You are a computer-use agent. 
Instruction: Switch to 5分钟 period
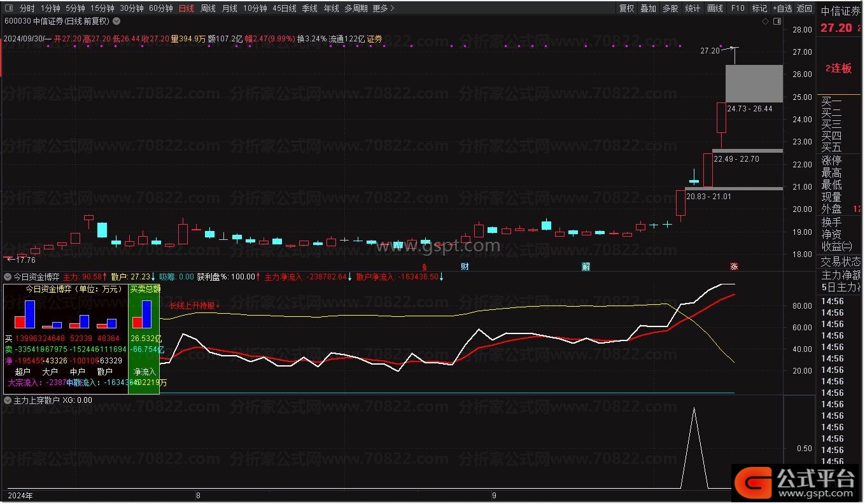point(75,9)
